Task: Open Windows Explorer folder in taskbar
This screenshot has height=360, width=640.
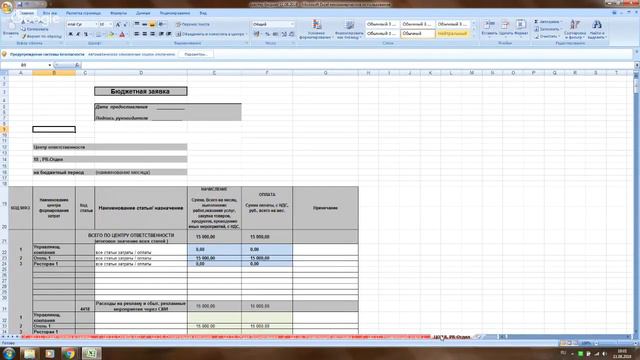Action: 29,353
